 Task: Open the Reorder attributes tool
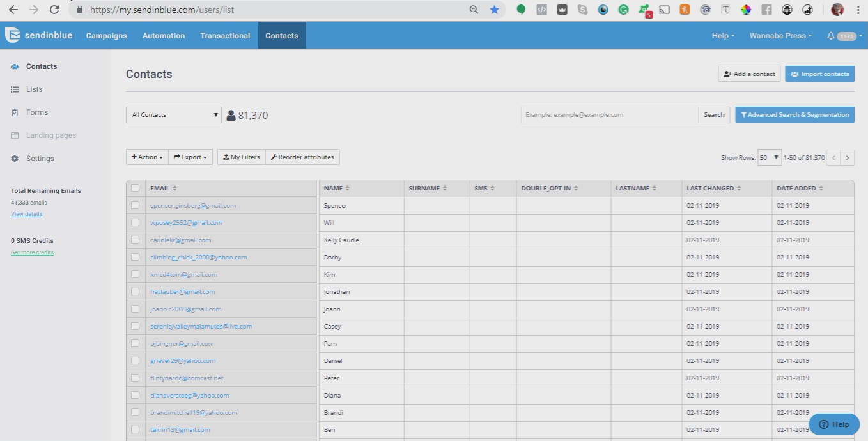(x=302, y=157)
